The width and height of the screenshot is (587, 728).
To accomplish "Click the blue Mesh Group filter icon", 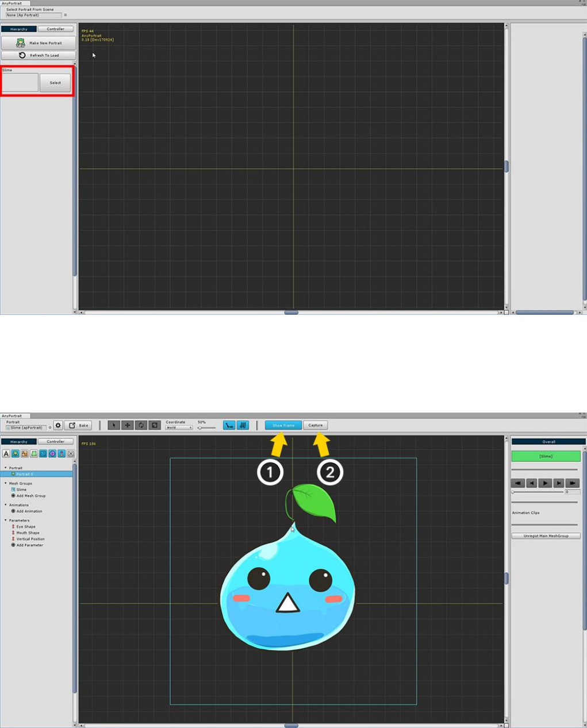I will coord(43,454).
